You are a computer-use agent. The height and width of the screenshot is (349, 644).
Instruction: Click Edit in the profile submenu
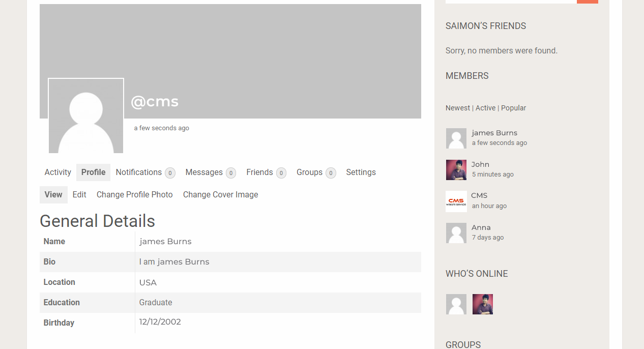[79, 195]
